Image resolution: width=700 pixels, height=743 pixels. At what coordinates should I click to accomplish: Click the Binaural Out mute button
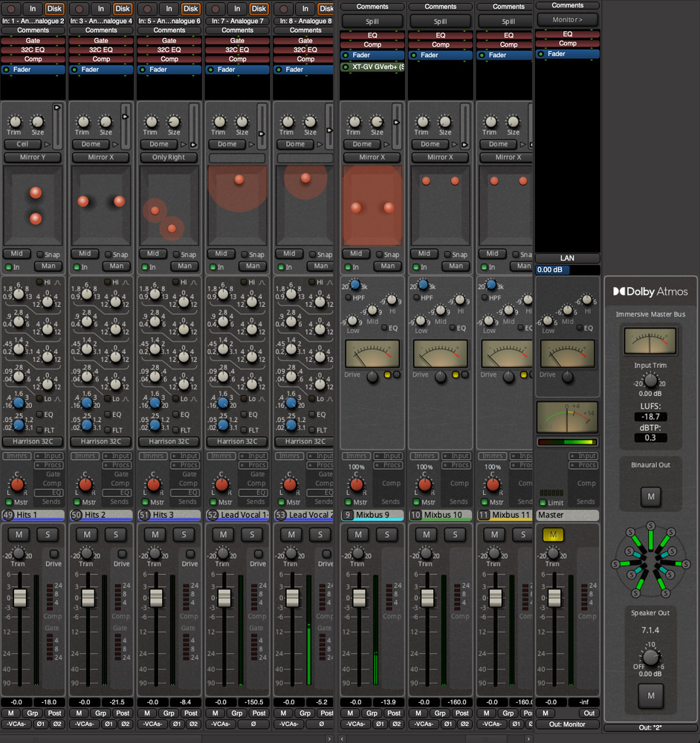[x=650, y=496]
